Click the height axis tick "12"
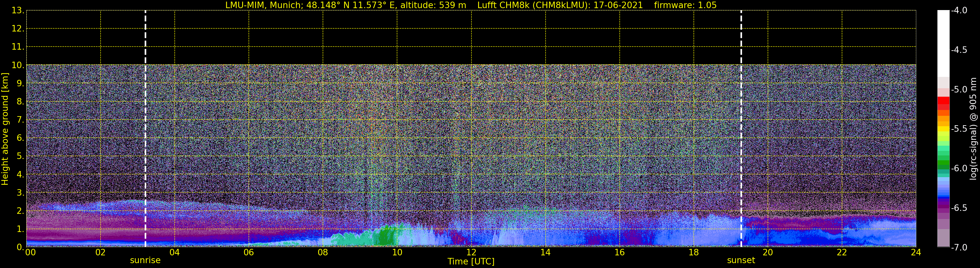This screenshot has width=980, height=268. click(18, 29)
